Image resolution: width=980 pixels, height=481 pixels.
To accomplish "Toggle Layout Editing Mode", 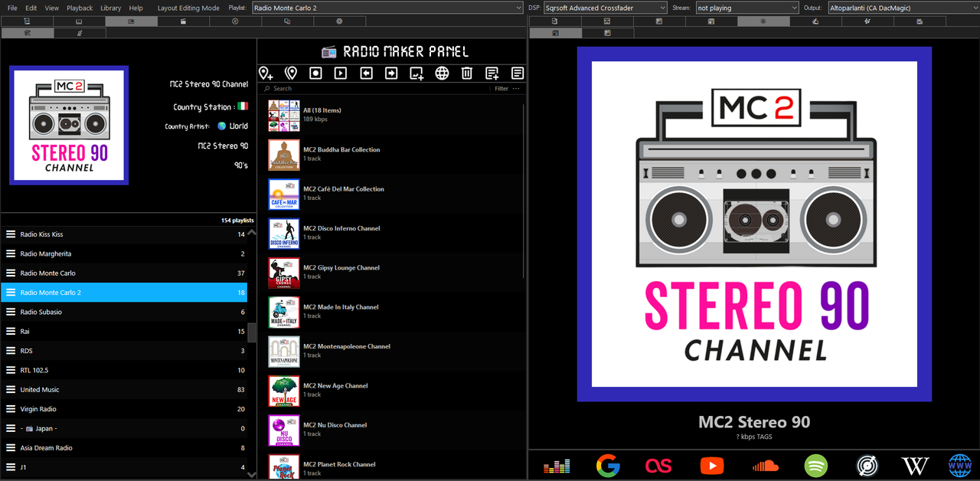I will pyautogui.click(x=188, y=8).
